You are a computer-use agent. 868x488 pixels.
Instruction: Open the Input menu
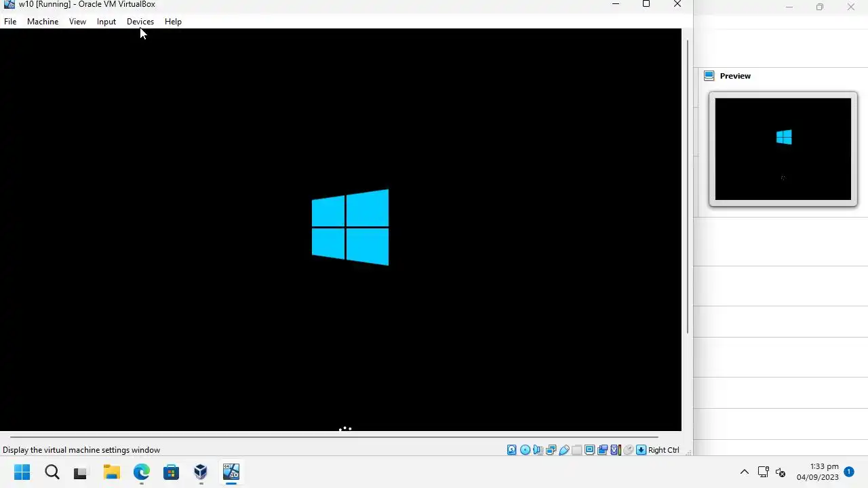106,22
